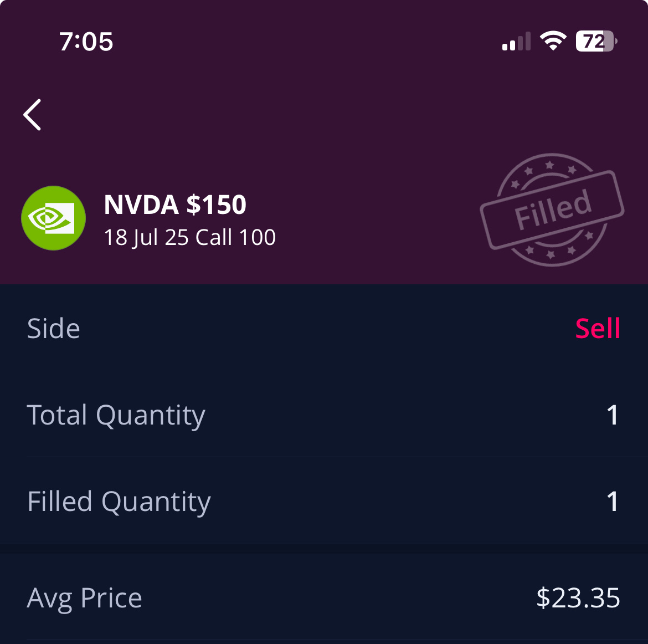648x644 pixels.
Task: Tap the Total Quantity label
Action: [116, 415]
